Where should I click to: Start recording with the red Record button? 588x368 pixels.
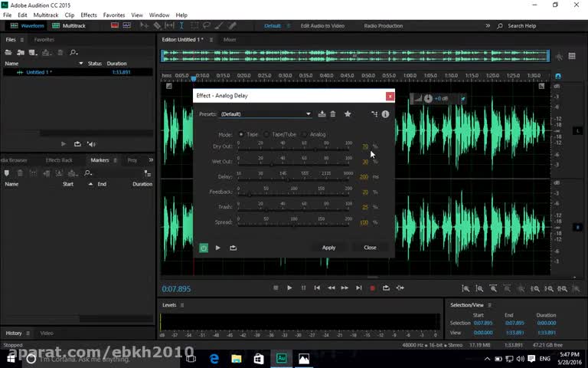click(x=372, y=288)
